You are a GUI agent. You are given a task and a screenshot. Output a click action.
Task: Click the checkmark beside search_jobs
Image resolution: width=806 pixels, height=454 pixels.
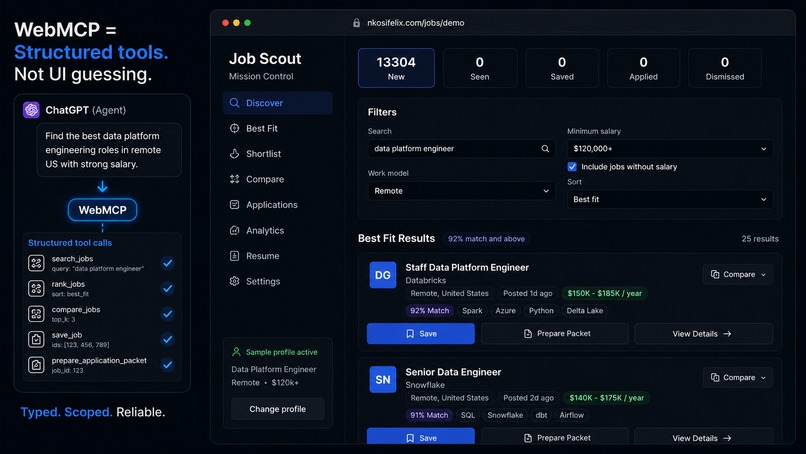168,263
